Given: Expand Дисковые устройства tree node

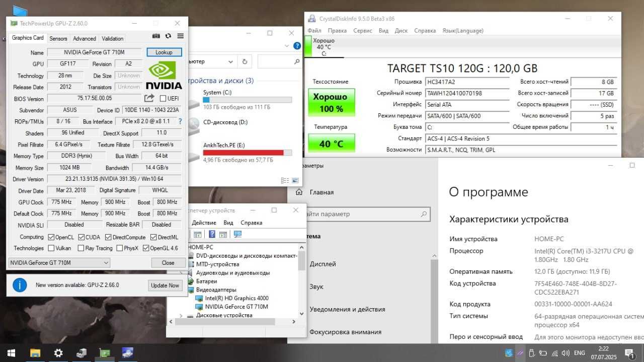Looking at the screenshot, I should pos(181,316).
